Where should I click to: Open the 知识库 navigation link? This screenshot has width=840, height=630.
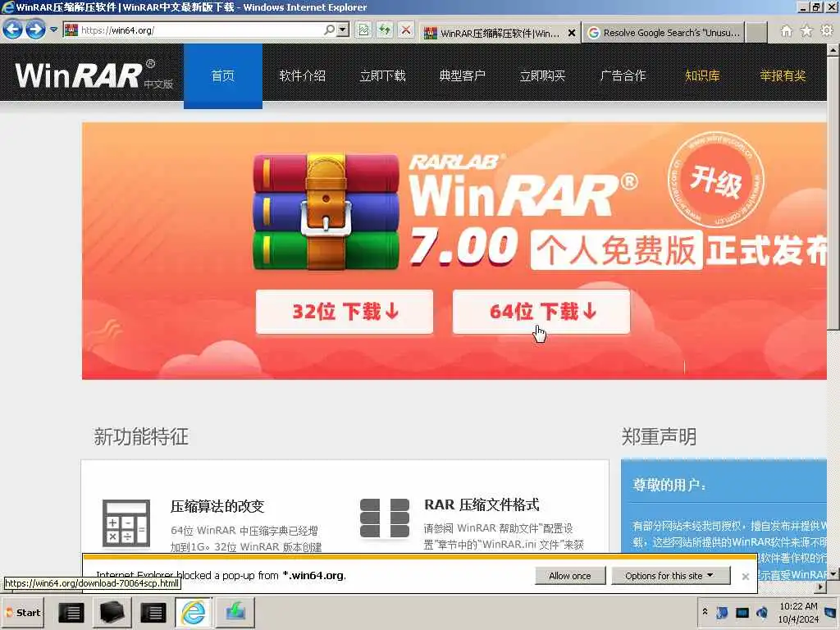point(702,76)
